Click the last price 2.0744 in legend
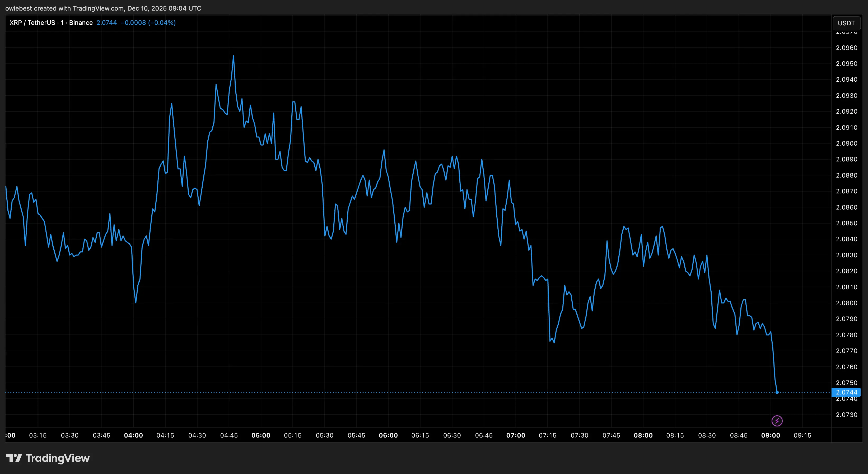The height and width of the screenshot is (474, 868). click(106, 22)
